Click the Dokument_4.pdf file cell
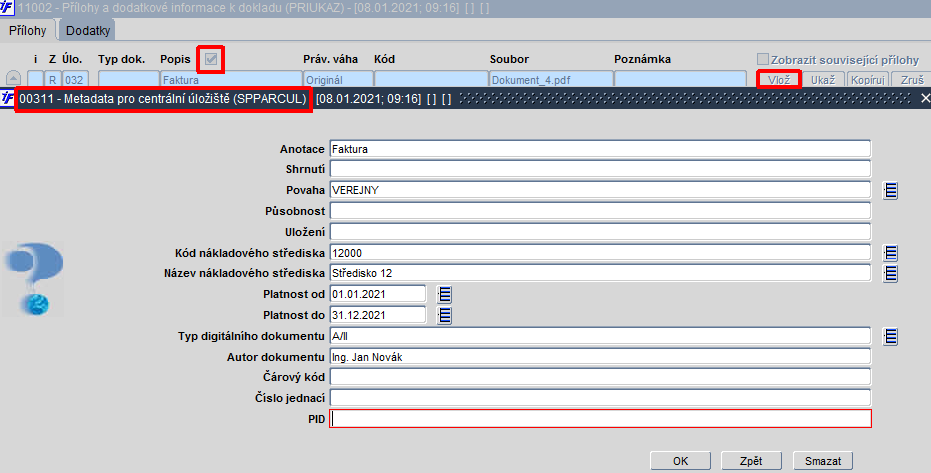The width and height of the screenshot is (931, 473). 551,80
